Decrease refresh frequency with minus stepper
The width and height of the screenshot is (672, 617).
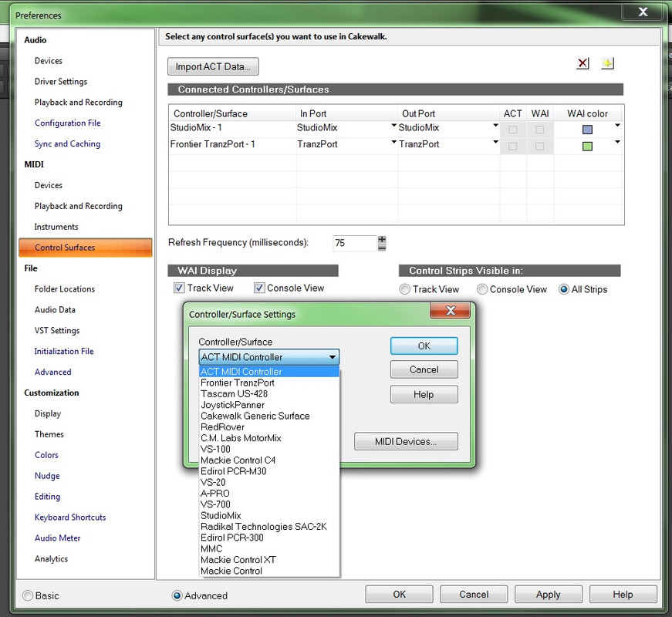point(382,247)
